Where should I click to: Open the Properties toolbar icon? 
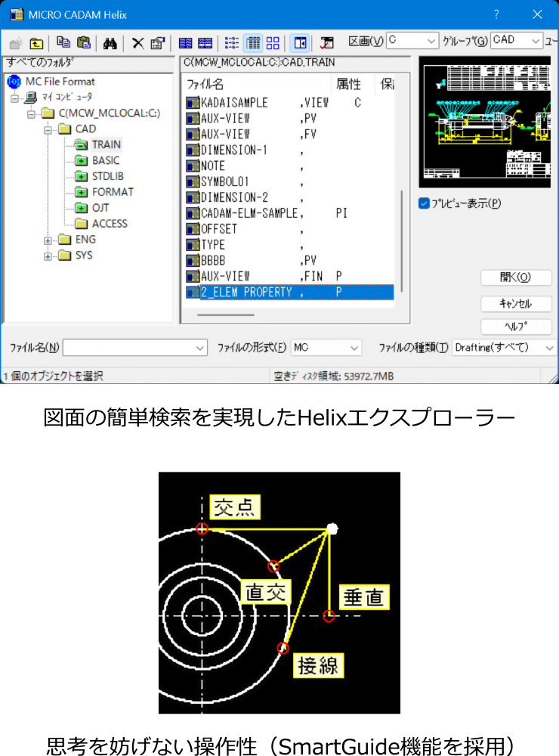(x=157, y=43)
